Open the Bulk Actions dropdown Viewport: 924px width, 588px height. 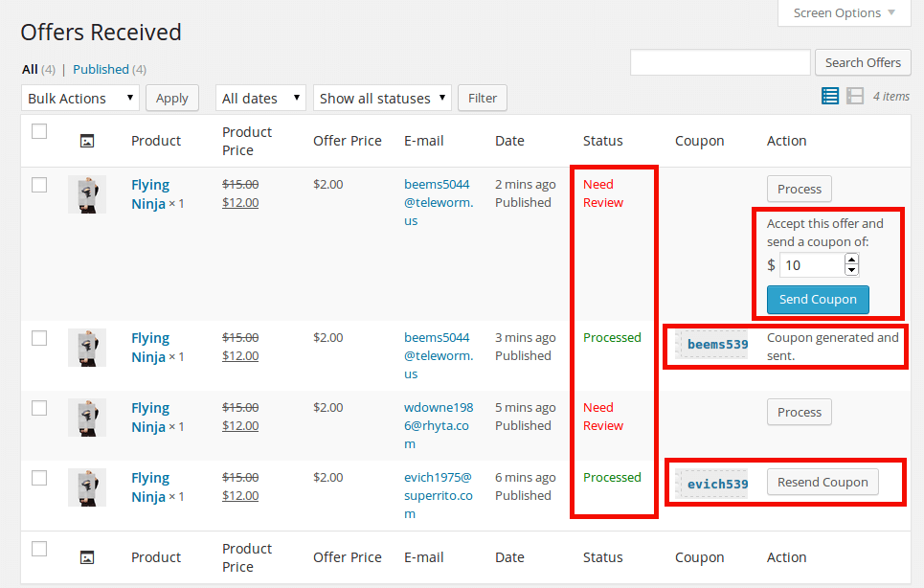point(79,98)
